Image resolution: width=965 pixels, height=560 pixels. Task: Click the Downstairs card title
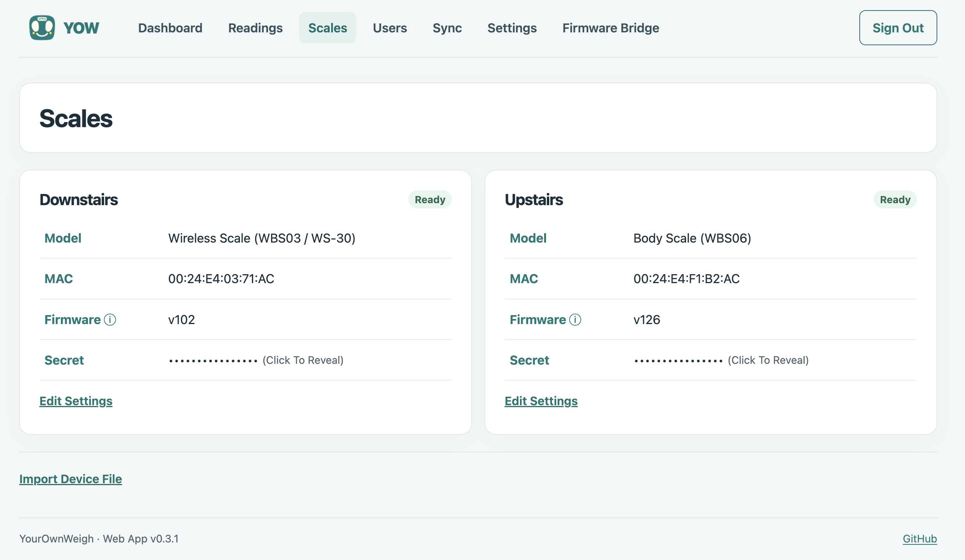[78, 200]
